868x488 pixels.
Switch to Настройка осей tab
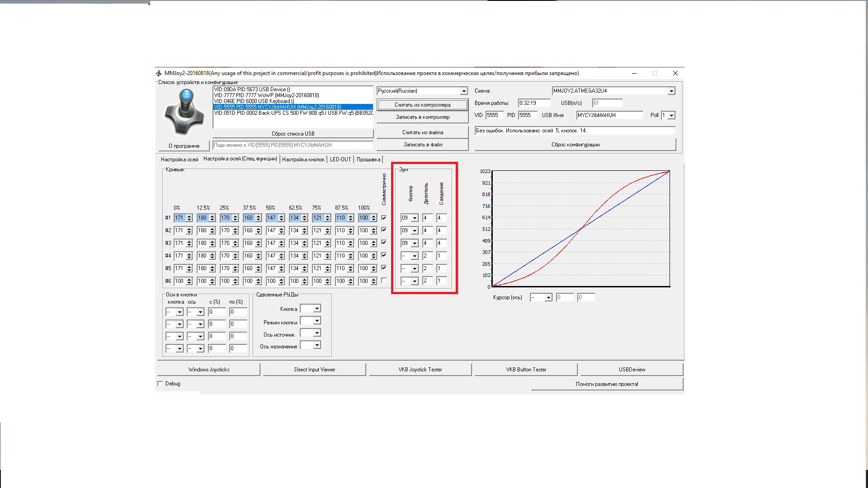[179, 160]
